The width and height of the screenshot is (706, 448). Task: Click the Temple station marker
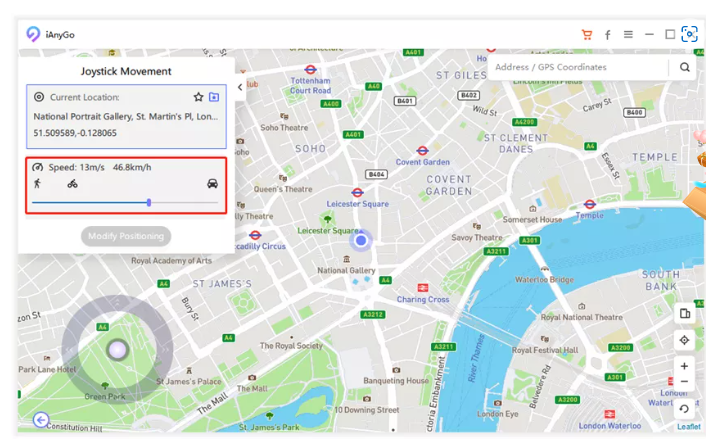tap(590, 204)
